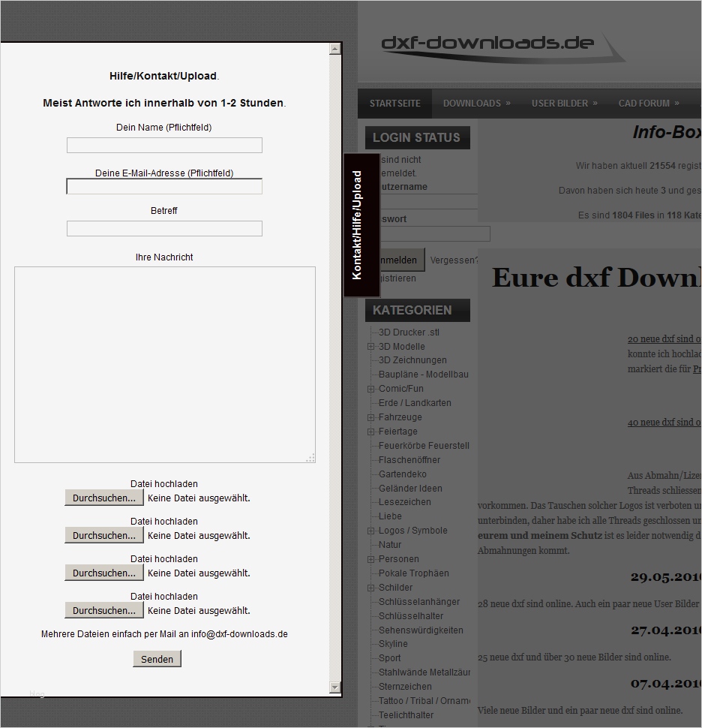The width and height of the screenshot is (702, 728).
Task: Open the USER BILDER menu
Action: (564, 103)
